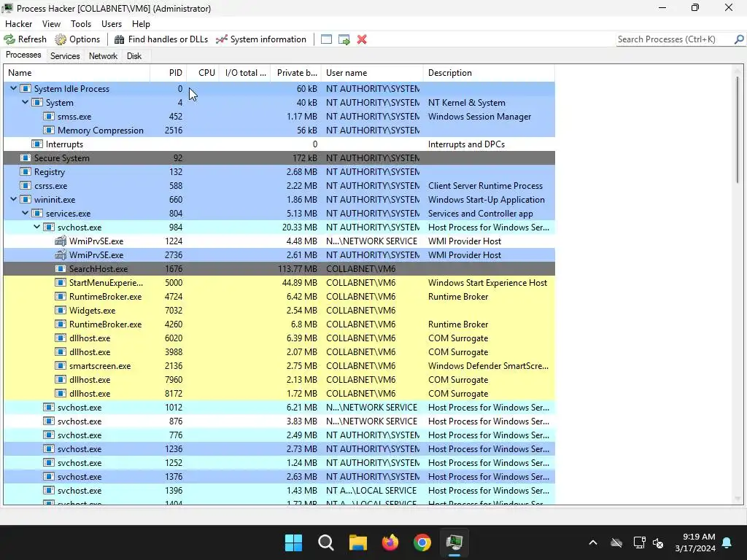Open the Help menu
Image resolution: width=747 pixels, height=560 pixels.
pos(141,24)
